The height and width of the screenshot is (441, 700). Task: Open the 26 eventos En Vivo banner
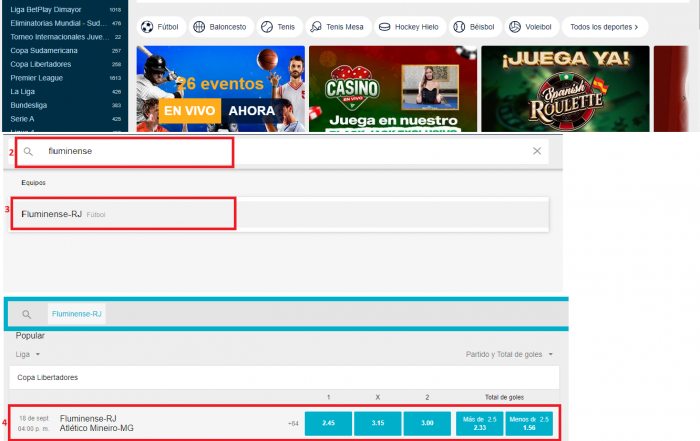pyautogui.click(x=221, y=89)
